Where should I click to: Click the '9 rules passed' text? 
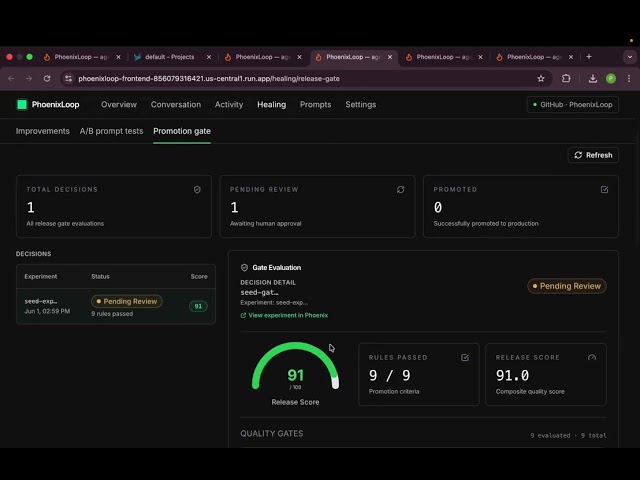pyautogui.click(x=112, y=314)
